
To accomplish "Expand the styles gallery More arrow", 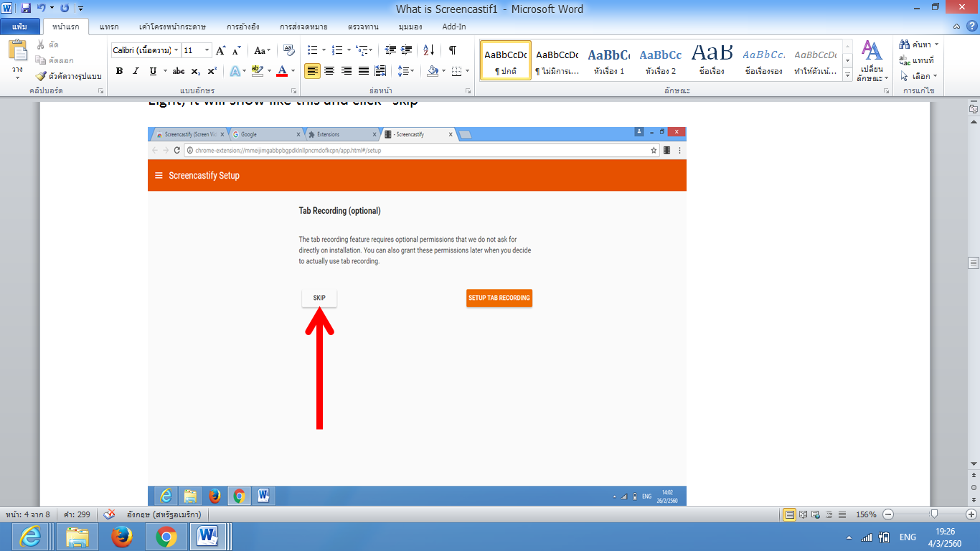I will coord(847,75).
